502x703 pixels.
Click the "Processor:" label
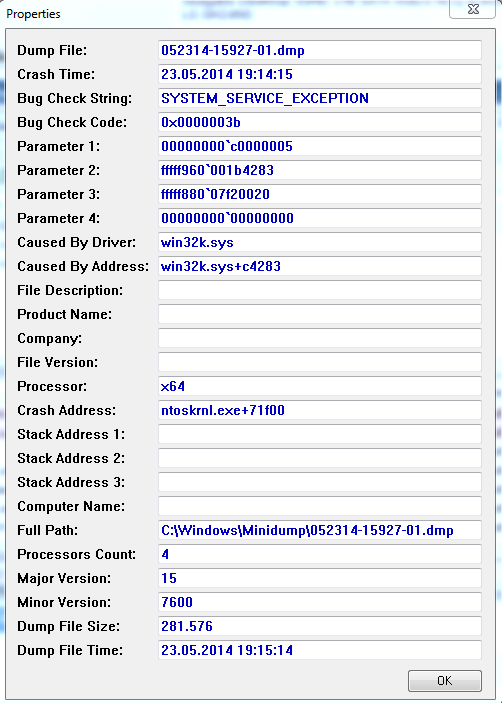52,386
